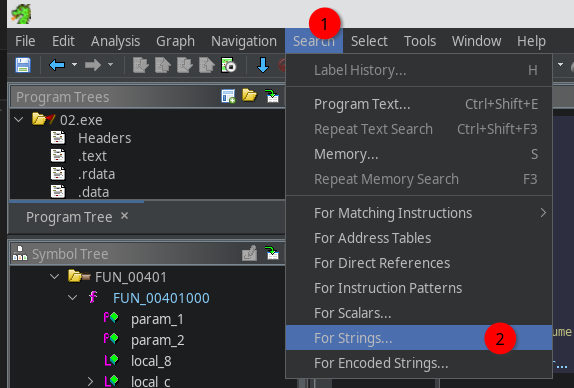Click the function f icon beside FUN_00401000
Viewport: 574px width, 388px height.
(93, 297)
